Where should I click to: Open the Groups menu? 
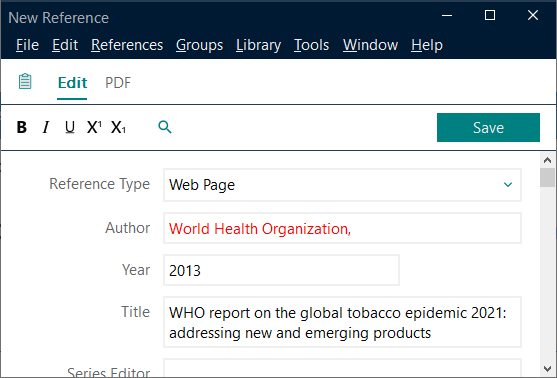[199, 45]
